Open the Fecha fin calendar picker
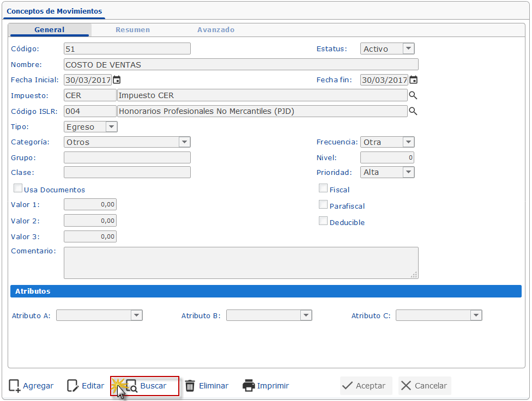532x401 pixels. pos(413,80)
